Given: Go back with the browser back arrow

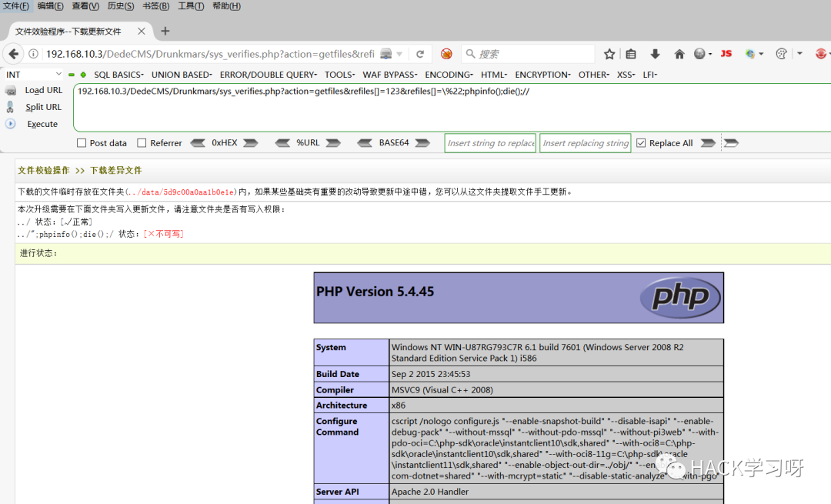Looking at the screenshot, I should coord(13,54).
